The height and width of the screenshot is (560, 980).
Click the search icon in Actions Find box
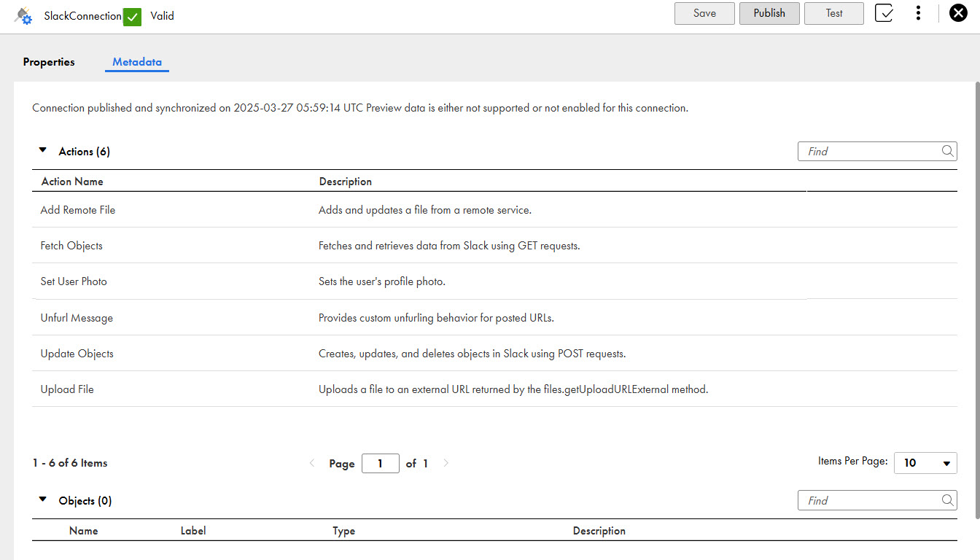pyautogui.click(x=947, y=151)
